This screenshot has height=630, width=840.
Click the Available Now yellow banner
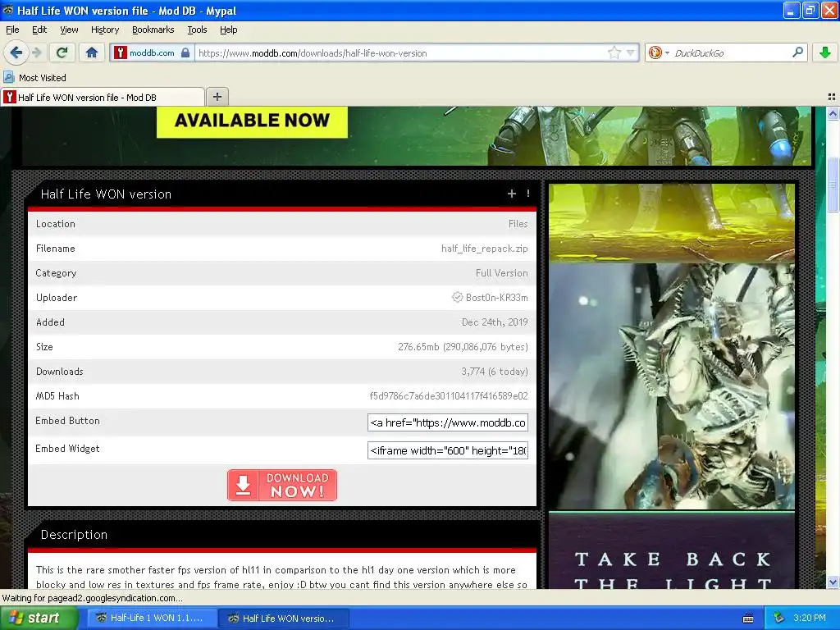[252, 121]
